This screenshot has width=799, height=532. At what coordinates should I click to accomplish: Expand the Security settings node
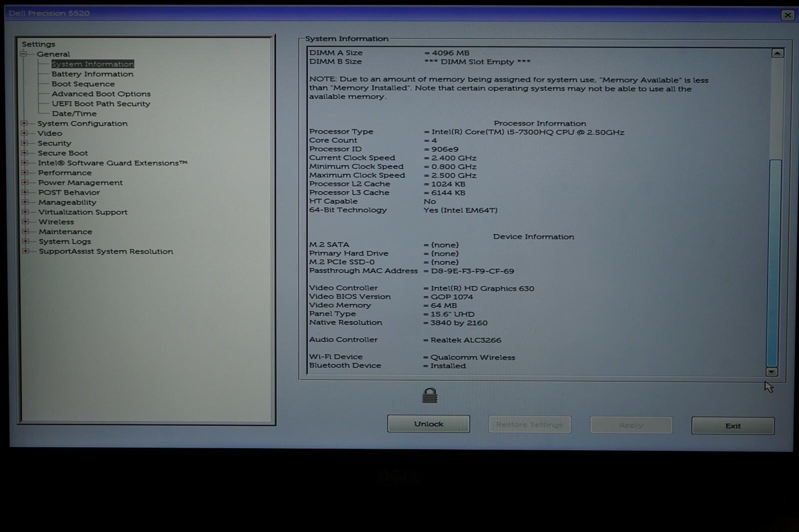click(24, 143)
